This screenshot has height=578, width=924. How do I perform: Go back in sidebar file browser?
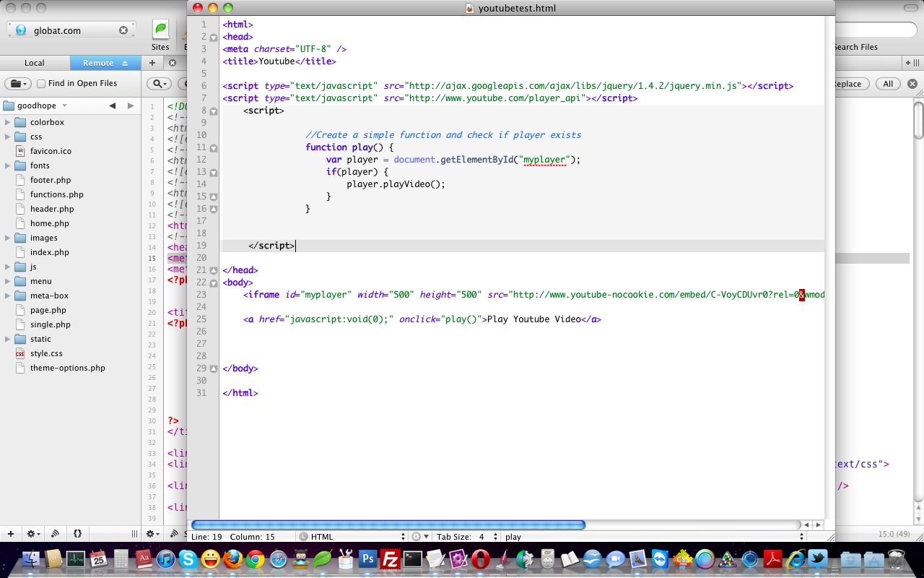point(112,105)
